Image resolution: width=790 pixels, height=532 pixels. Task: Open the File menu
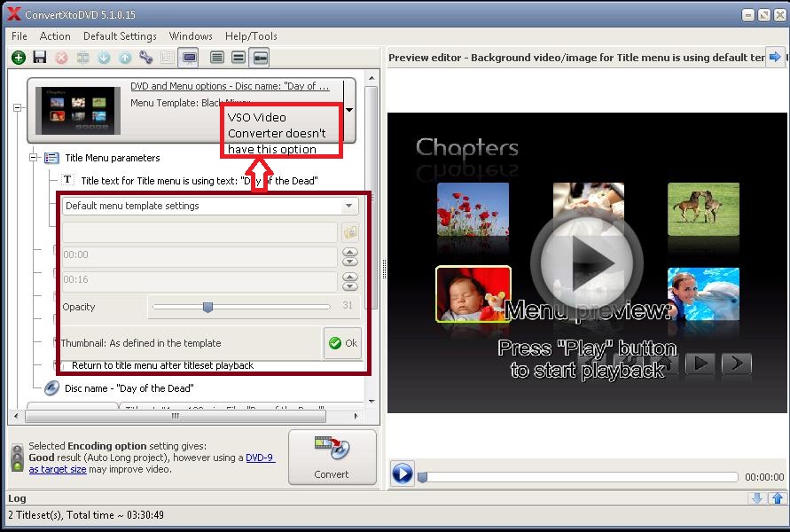(20, 35)
